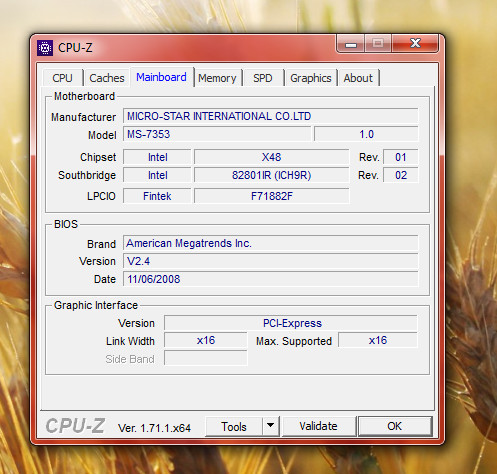
Task: Click the Max. Supported x16 value
Action: click(x=378, y=340)
